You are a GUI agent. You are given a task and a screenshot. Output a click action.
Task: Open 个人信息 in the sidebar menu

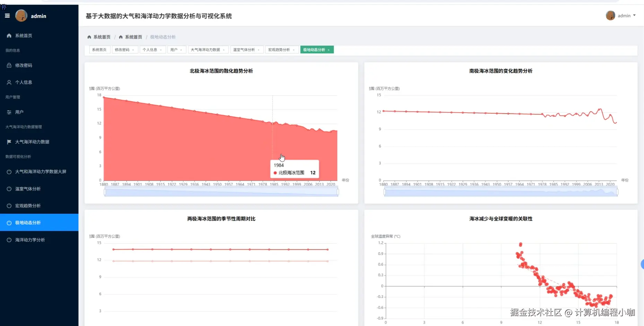tap(39, 82)
